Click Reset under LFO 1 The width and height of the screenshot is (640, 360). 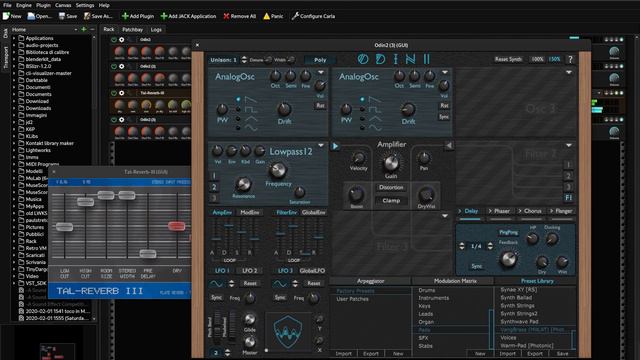point(250,283)
